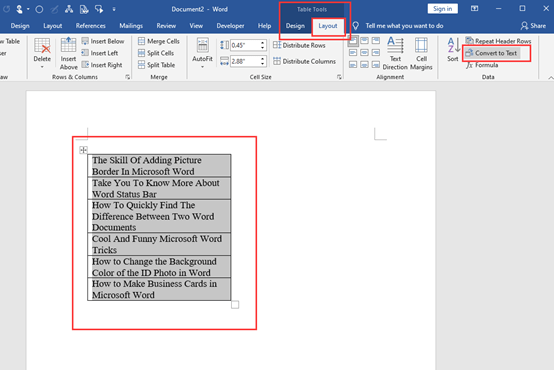Distribute rows evenly
This screenshot has width=554, height=370.
[299, 45]
